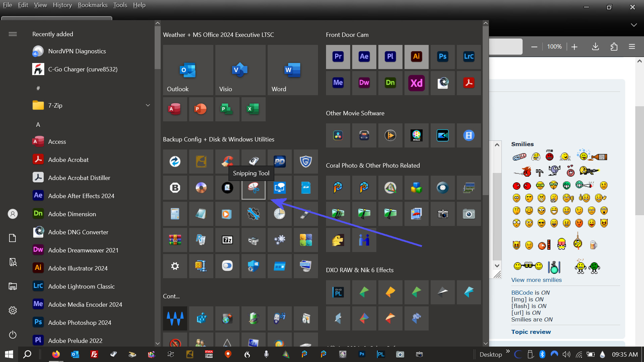Expand the 7-Zip folder

(148, 105)
